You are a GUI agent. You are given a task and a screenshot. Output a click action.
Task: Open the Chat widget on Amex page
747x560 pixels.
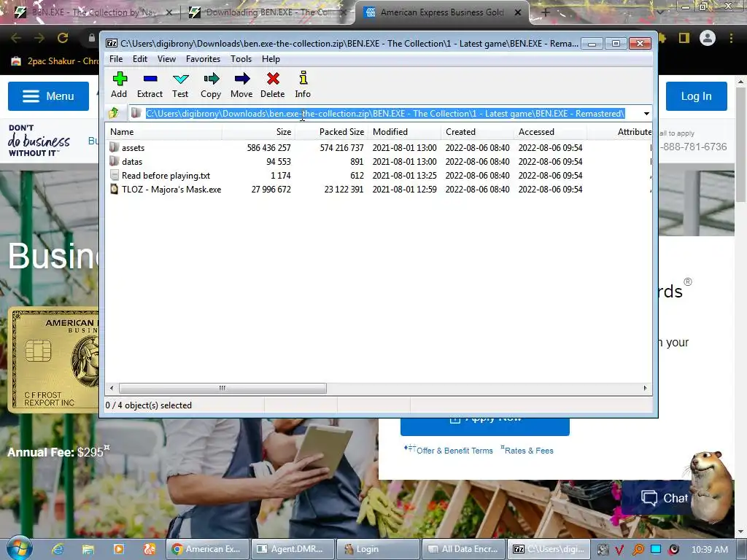point(664,498)
